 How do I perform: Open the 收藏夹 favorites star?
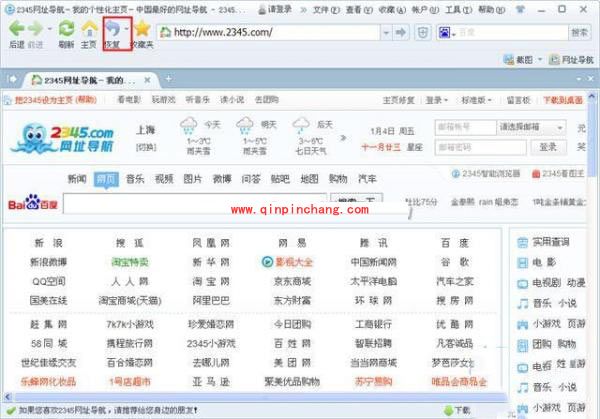(142, 29)
